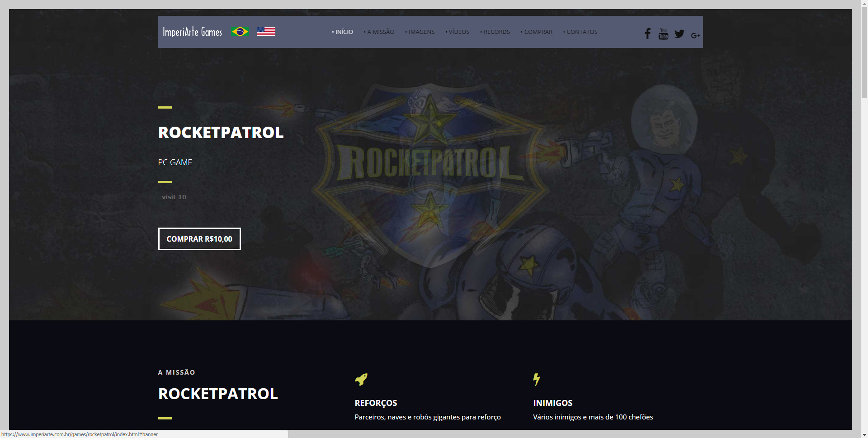The height and width of the screenshot is (438, 868).
Task: Click the lightning bolt icon above INIMIGOS
Action: pyautogui.click(x=537, y=379)
